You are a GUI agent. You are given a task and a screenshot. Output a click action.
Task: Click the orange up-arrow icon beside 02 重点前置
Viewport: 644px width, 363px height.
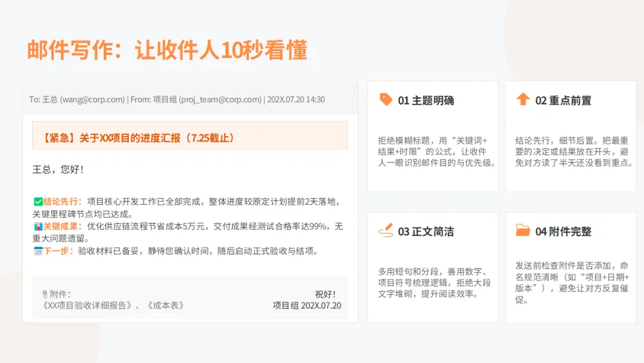(523, 99)
